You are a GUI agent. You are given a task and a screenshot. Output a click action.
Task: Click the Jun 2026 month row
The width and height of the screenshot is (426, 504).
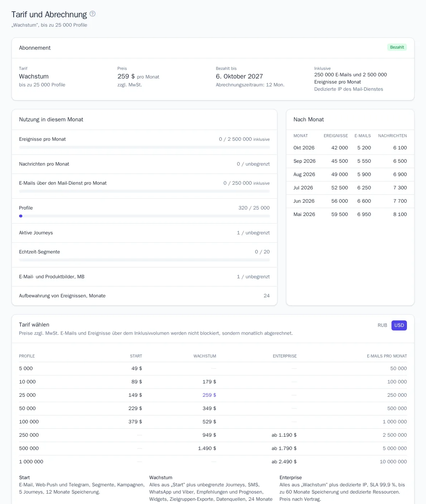point(350,201)
